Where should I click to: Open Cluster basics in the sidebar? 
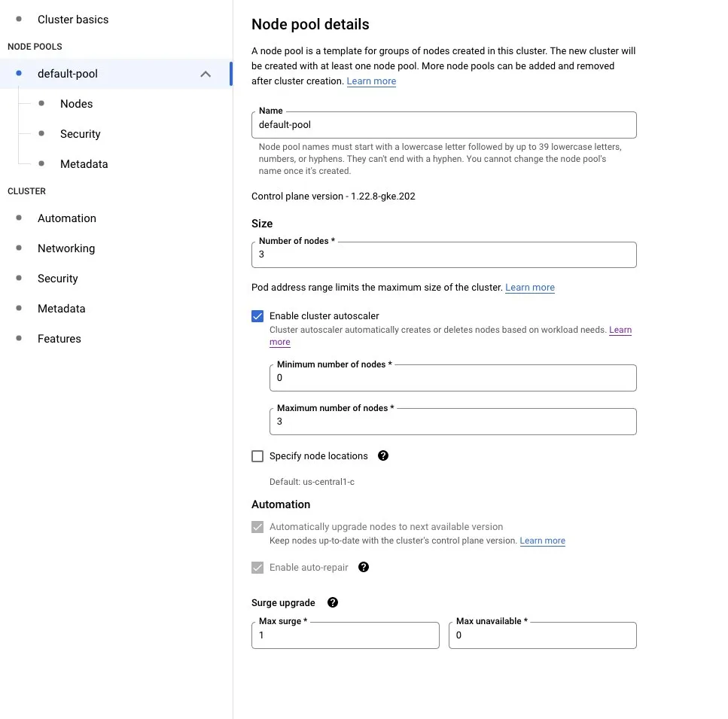point(73,20)
